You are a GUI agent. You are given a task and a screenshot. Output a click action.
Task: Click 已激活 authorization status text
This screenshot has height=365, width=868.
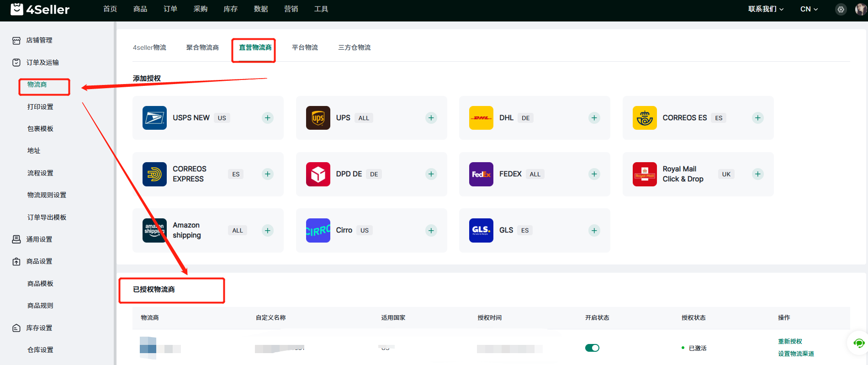click(698, 348)
